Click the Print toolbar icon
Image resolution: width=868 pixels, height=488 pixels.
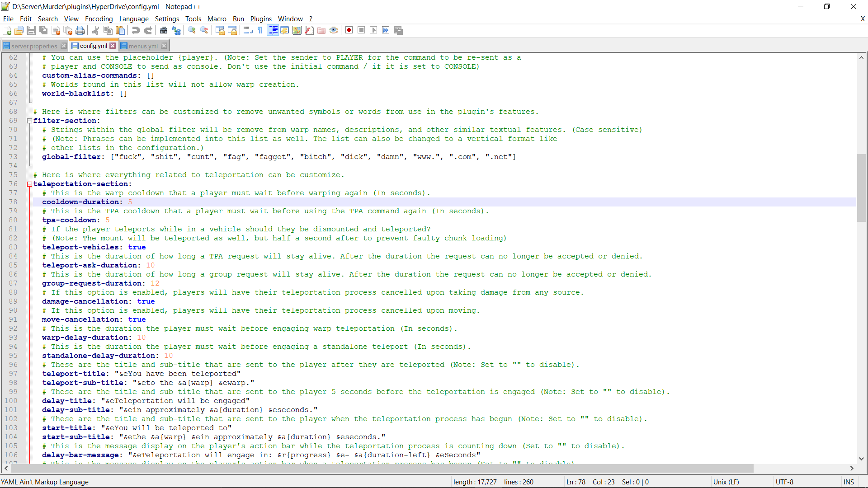tap(80, 30)
